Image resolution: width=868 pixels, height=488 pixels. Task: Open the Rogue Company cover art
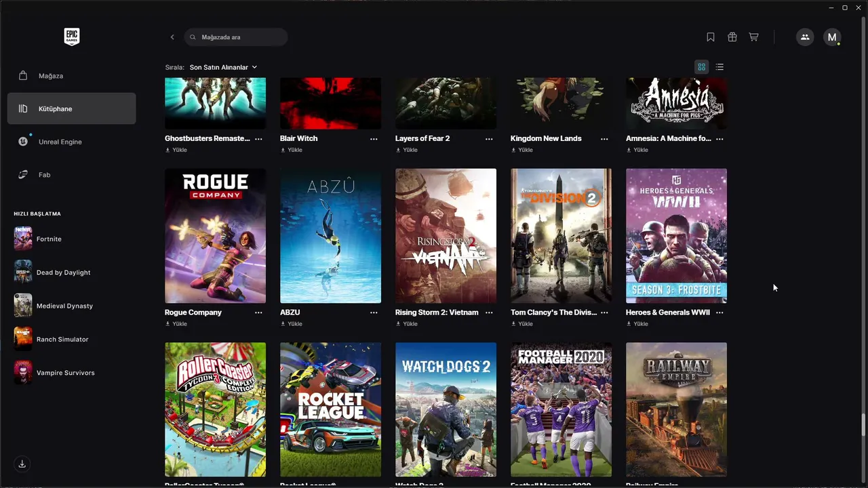216,236
